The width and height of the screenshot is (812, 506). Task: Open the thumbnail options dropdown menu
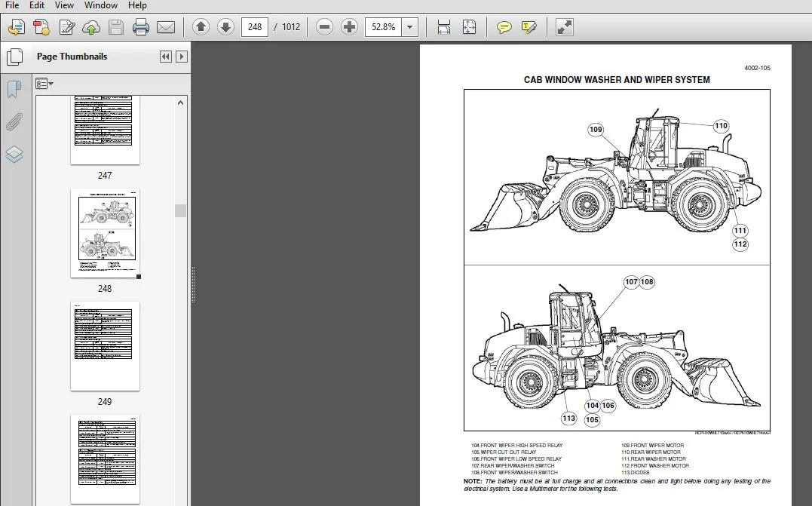point(44,84)
